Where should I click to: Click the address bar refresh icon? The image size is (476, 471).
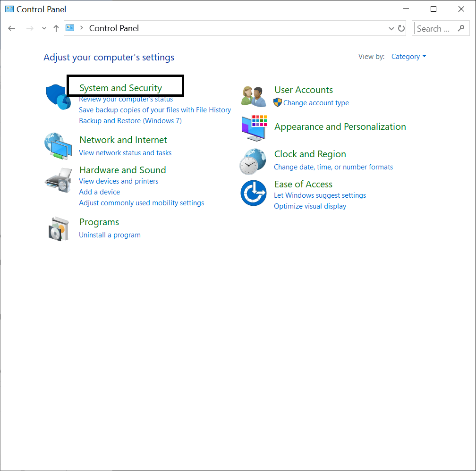[401, 28]
